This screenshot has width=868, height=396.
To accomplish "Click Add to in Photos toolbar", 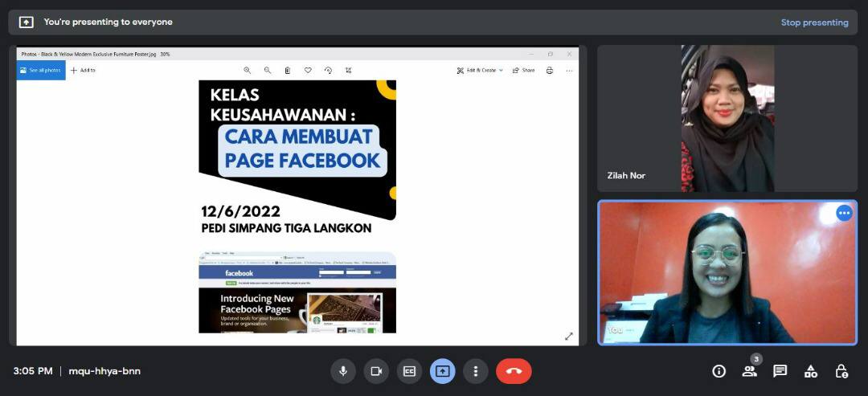I will click(83, 70).
